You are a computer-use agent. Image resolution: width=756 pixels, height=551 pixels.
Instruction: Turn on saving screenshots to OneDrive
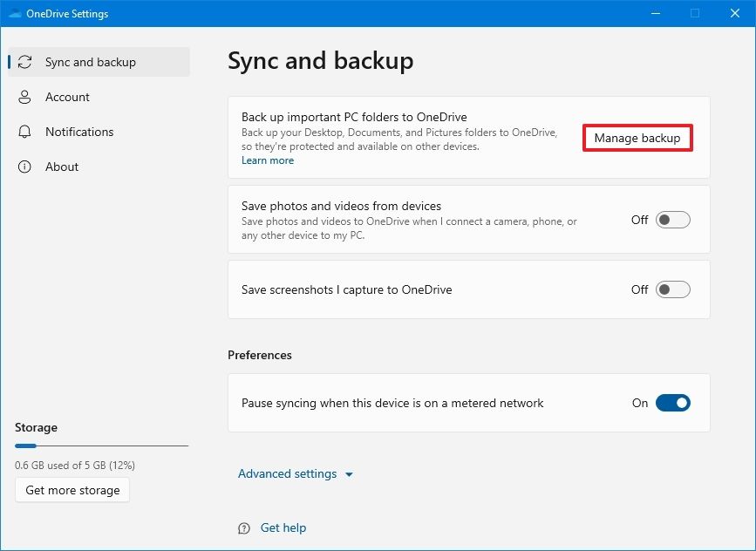[x=671, y=289]
